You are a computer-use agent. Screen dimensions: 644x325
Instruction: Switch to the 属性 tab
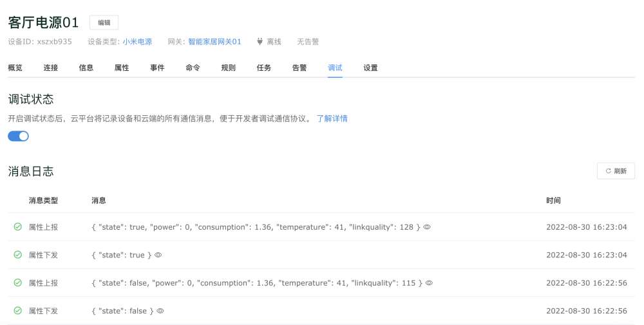(x=122, y=68)
